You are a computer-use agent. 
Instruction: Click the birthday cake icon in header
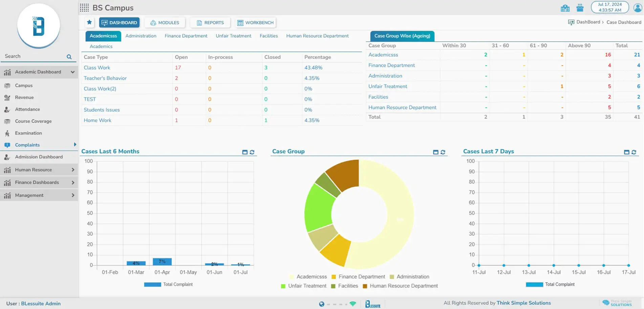(580, 8)
